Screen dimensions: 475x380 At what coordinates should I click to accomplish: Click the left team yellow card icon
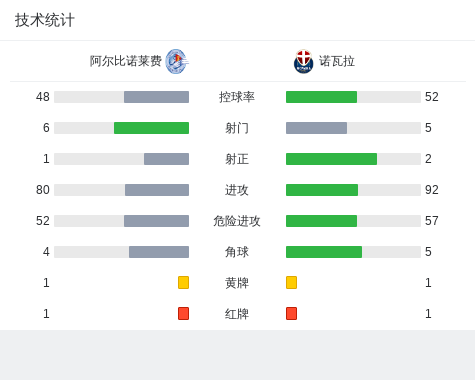click(x=183, y=282)
